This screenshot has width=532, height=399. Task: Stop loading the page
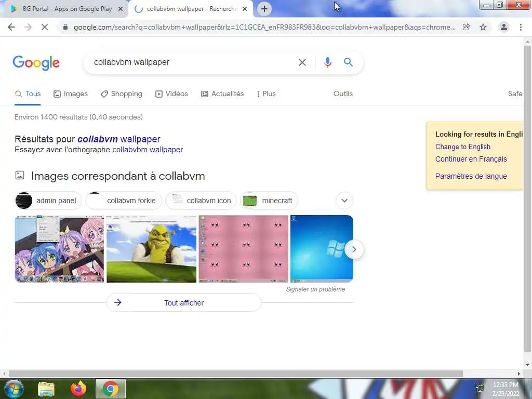point(45,27)
